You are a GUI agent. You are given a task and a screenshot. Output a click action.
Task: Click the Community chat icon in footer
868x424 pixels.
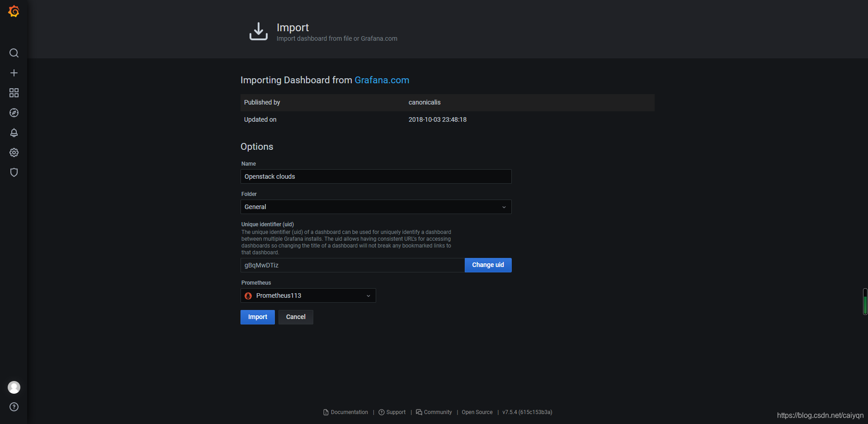(419, 412)
